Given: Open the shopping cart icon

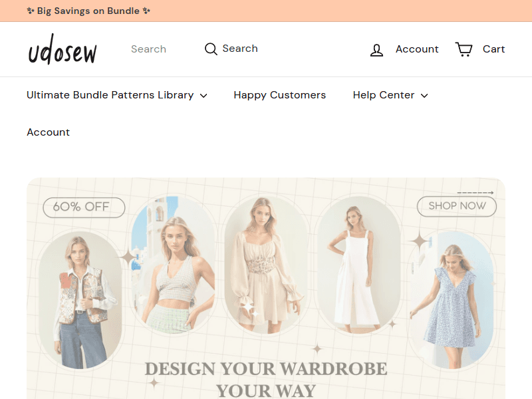Looking at the screenshot, I should (464, 49).
